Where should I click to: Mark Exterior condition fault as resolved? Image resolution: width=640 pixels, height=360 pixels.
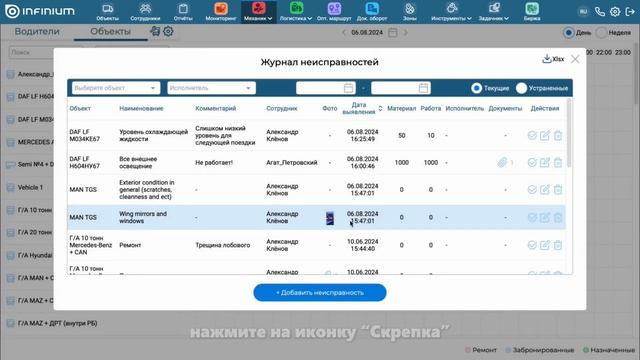[x=532, y=189]
